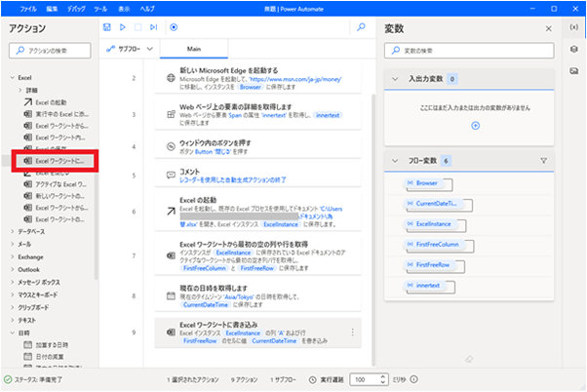Start the recorder from the toolbar
Viewport: 587px width, 392px height.
(x=174, y=27)
